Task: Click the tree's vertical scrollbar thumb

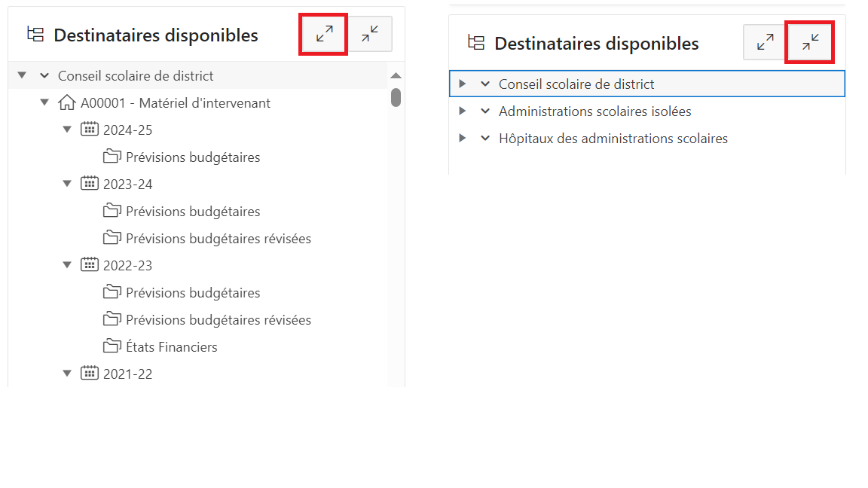Action: (396, 98)
